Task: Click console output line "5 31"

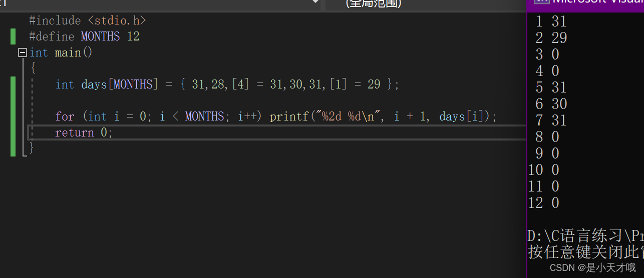Action: (x=551, y=87)
